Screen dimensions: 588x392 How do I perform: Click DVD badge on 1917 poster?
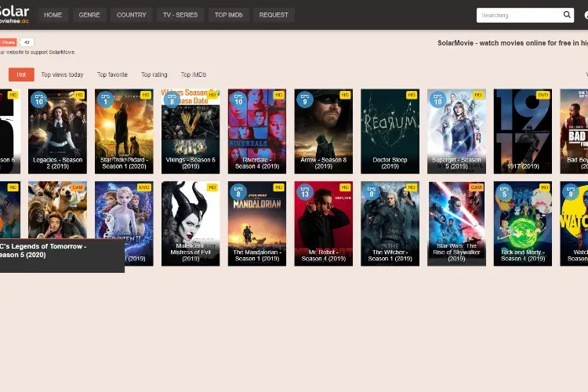click(x=543, y=96)
